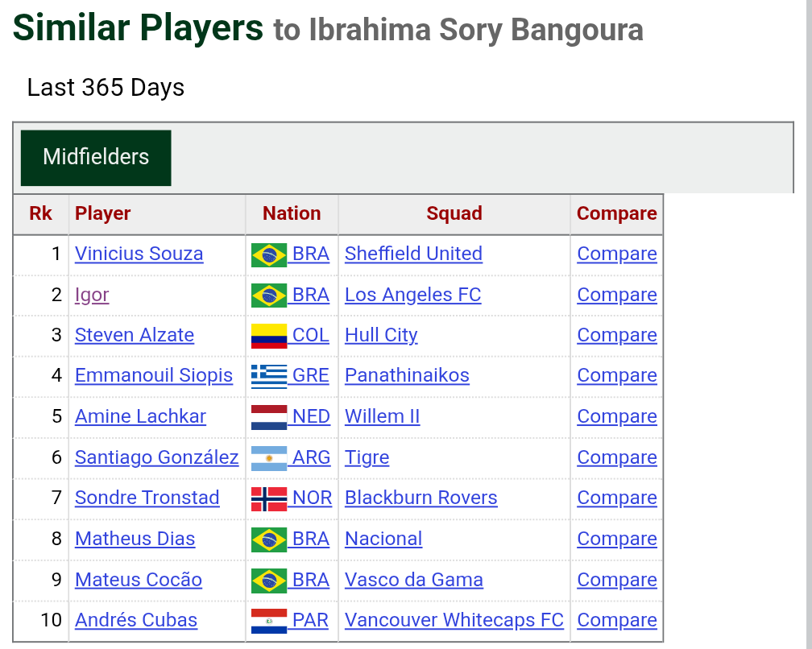Sort table by the Squad column header
Screen dimensions: 812x649
click(x=454, y=213)
